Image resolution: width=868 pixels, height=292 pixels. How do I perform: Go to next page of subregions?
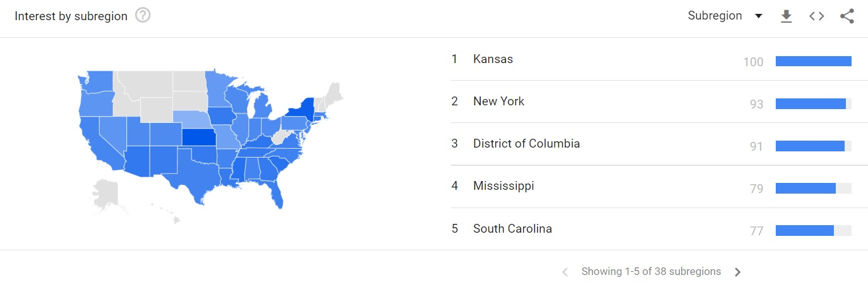(x=737, y=272)
